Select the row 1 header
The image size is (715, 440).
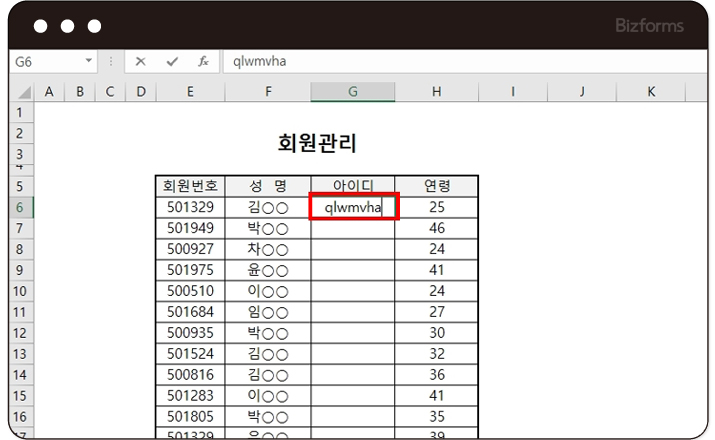(x=20, y=112)
